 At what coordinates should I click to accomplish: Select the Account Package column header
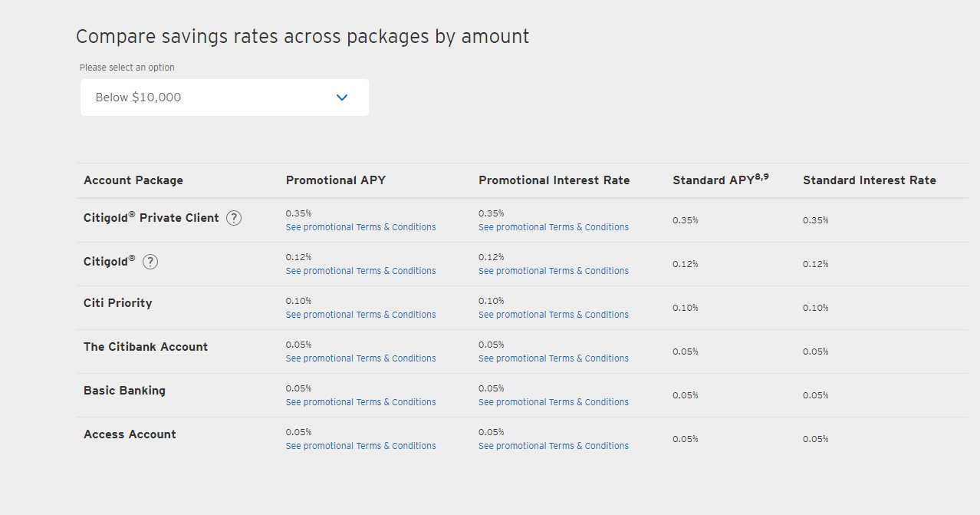click(x=133, y=180)
